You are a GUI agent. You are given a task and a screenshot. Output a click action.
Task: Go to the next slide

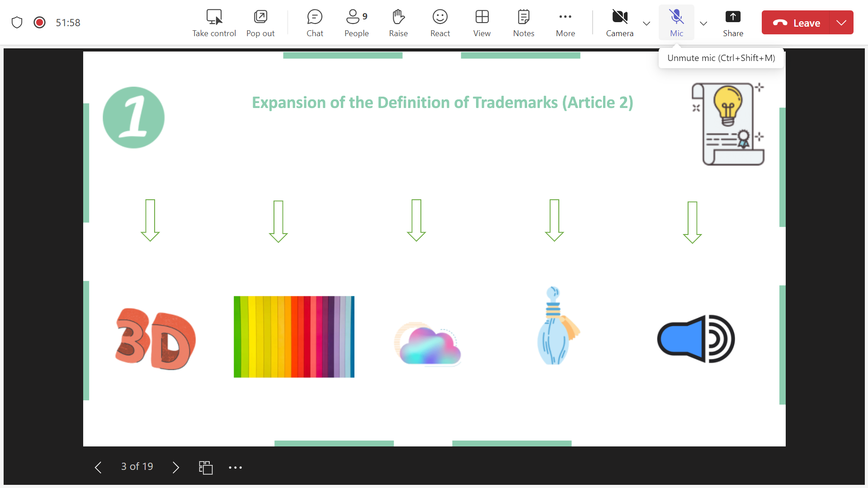176,467
